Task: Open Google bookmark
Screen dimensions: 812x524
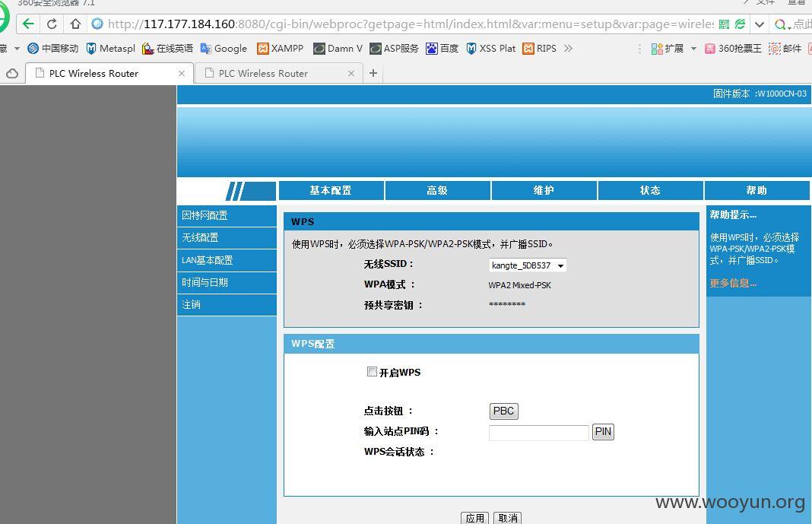Action: point(224,48)
